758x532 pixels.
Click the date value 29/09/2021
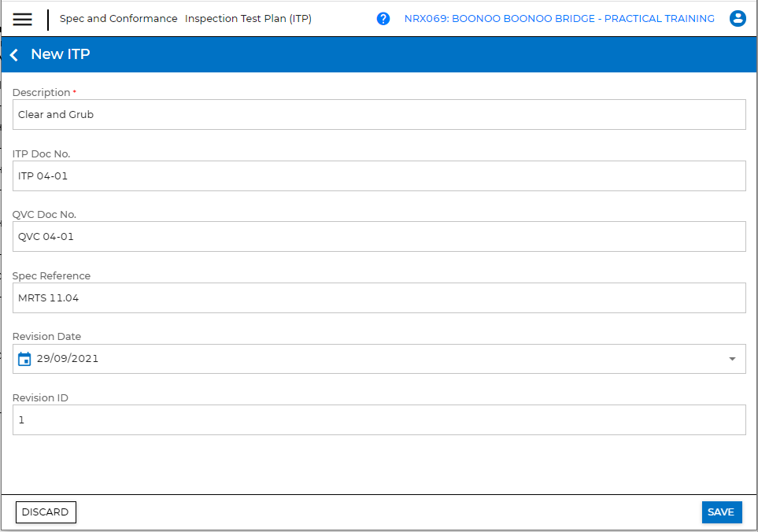68,359
